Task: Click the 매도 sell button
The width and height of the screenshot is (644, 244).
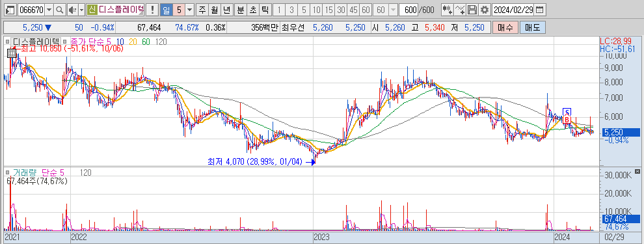Action: [532, 27]
